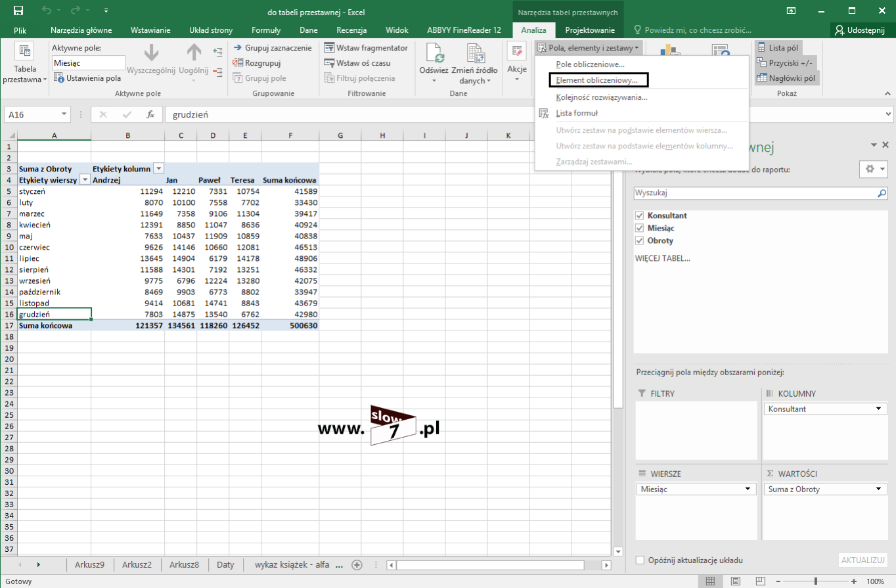Uncheck the Konsultant field checkbox
Viewport: 896px width, 588px height.
pos(640,215)
